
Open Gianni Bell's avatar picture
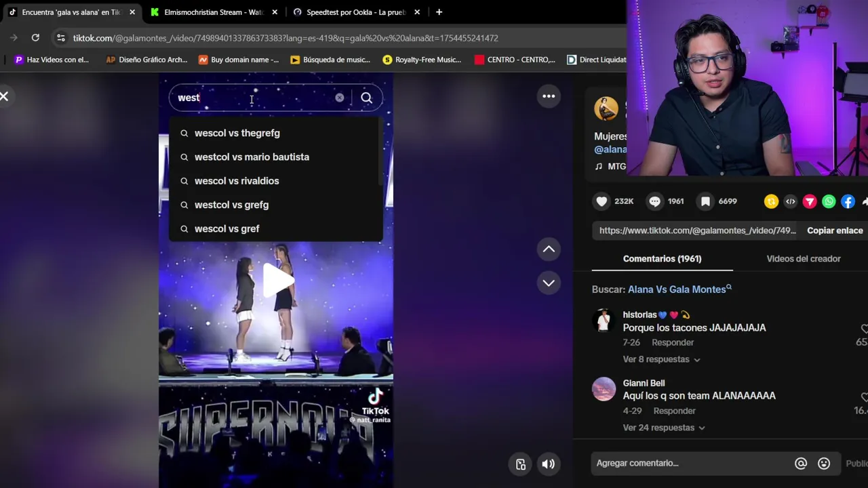[604, 389]
